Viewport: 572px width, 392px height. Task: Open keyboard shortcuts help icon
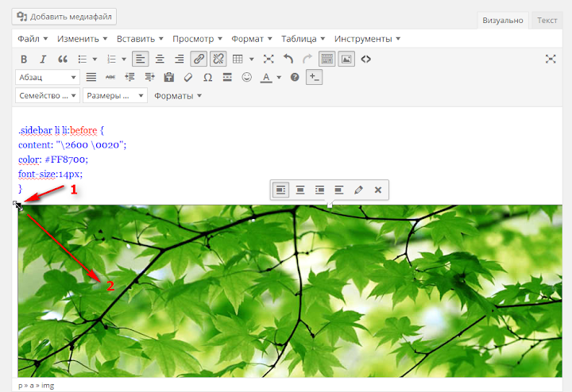(295, 77)
